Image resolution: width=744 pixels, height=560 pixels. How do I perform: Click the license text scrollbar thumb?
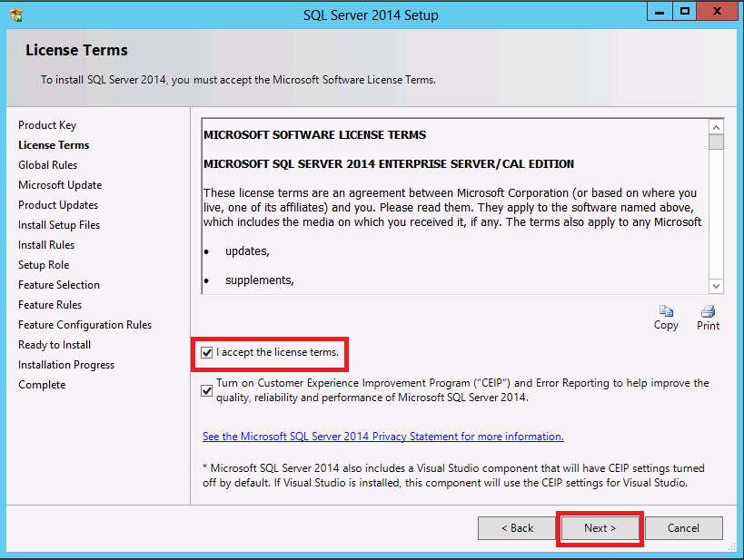click(x=717, y=142)
